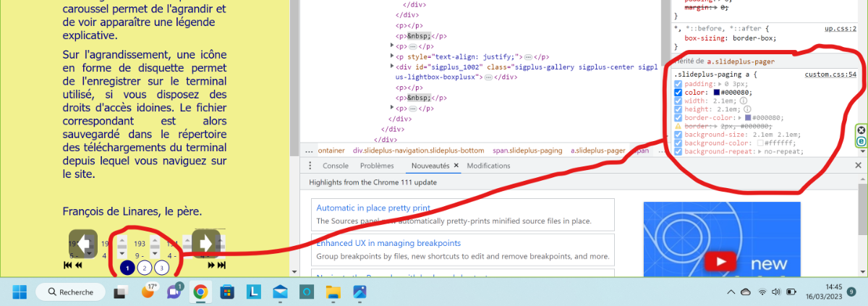Switch to the Modifications drawer tab
Image resolution: width=868 pixels, height=306 pixels.
coord(489,166)
